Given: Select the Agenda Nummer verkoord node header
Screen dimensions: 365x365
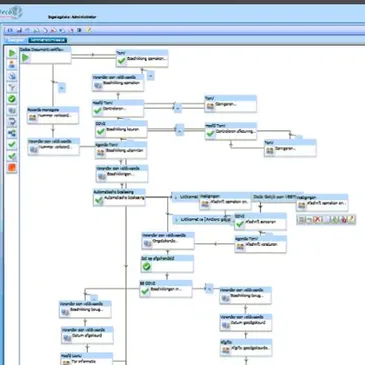Looking at the screenshot, I should click(x=53, y=109).
